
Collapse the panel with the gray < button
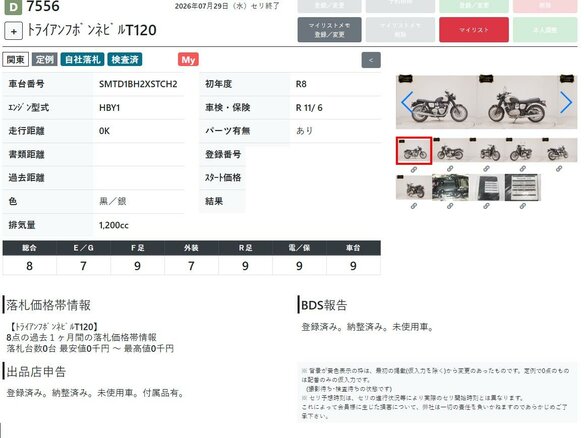[x=371, y=60]
